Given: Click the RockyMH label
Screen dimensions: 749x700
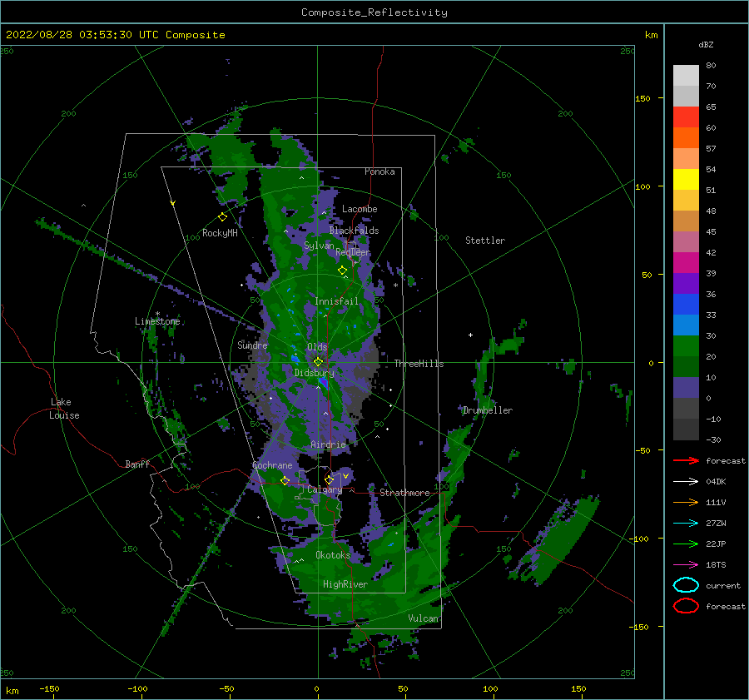Looking at the screenshot, I should [220, 233].
